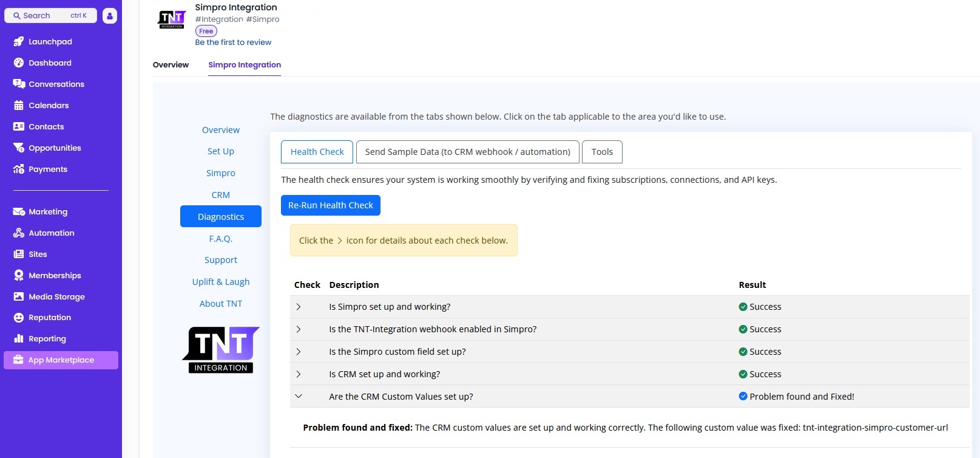Open the Tools tab
Screen dimensions: 980x458
[x=602, y=152]
